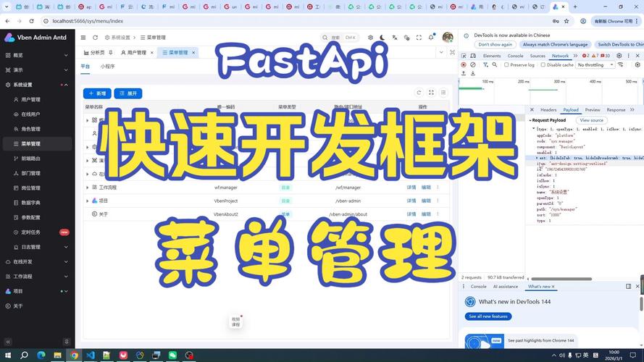The image size is (644, 362).
Task: Open the language translation icon in header
Action: pyautogui.click(x=395, y=38)
